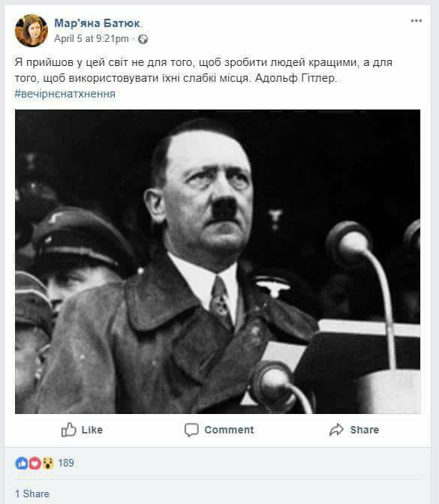Click the Comment text label
The image size is (439, 504).
click(x=229, y=430)
